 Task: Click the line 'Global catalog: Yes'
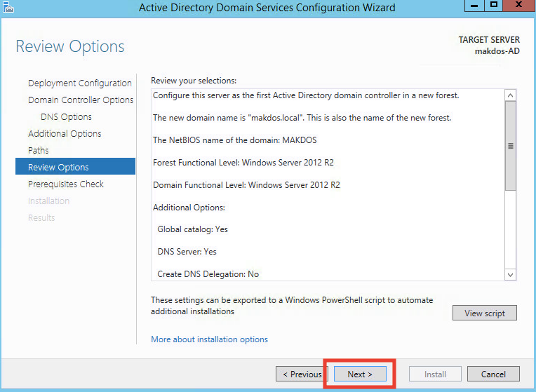pyautogui.click(x=192, y=229)
